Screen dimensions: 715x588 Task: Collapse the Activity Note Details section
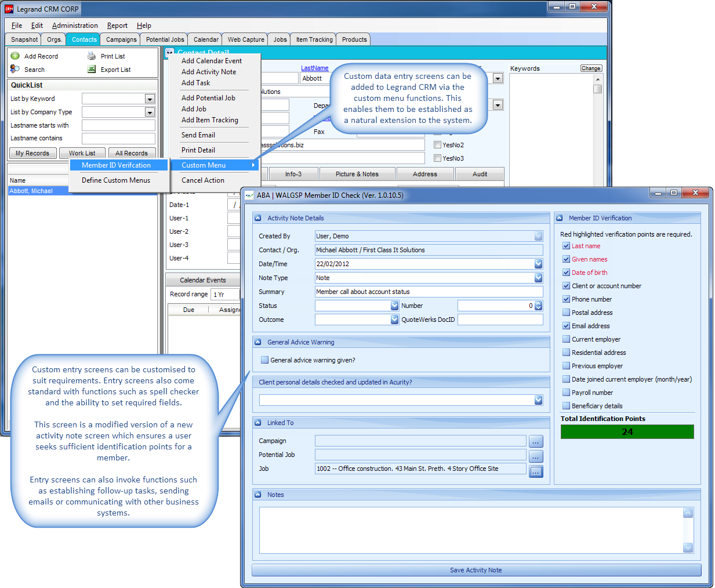point(258,218)
